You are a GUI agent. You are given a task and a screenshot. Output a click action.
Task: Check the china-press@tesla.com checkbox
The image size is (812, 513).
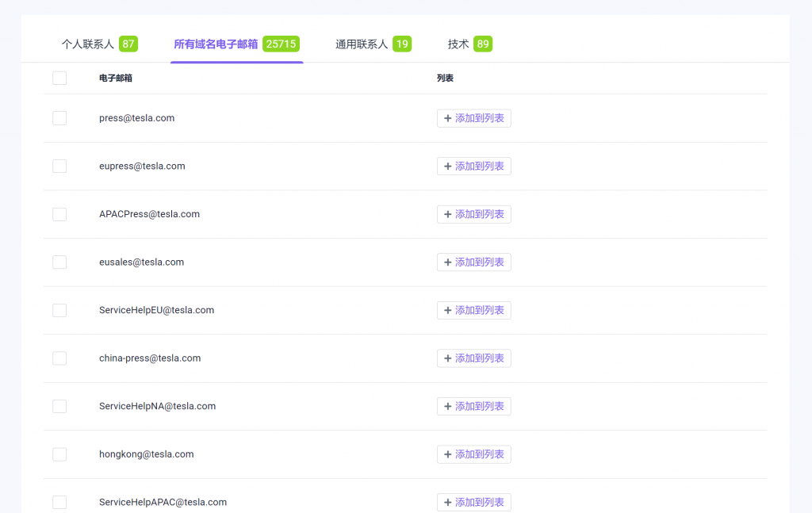tap(59, 358)
